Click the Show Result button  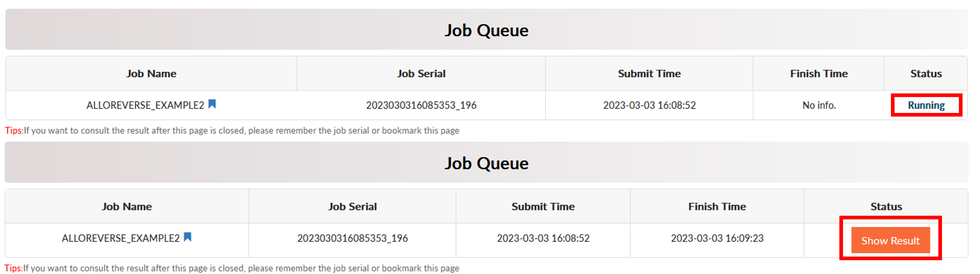click(x=890, y=240)
